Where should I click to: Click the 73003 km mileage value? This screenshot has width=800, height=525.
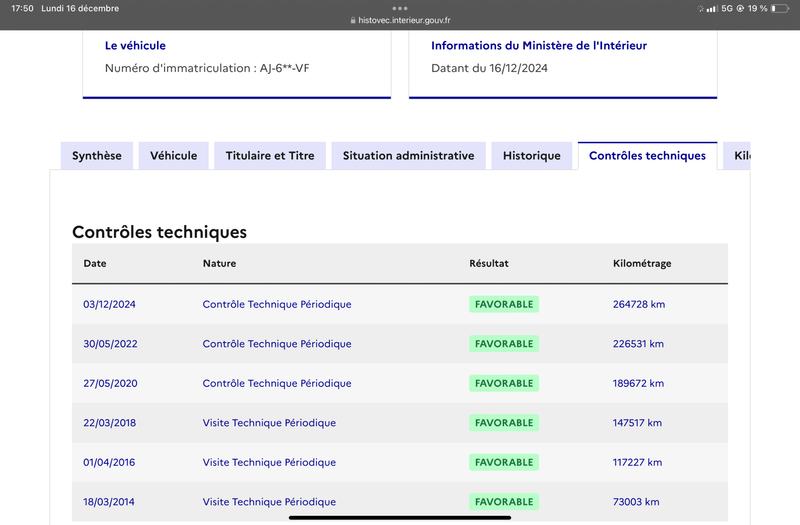click(x=636, y=502)
